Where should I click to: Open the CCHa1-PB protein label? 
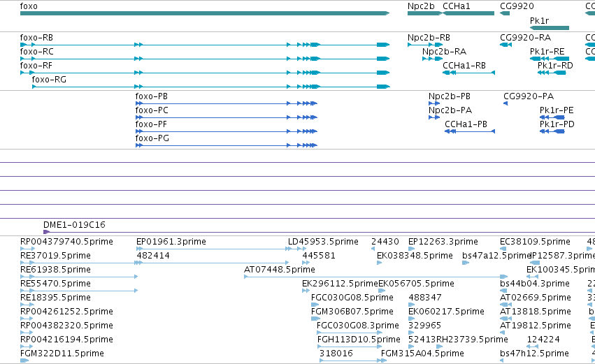pyautogui.click(x=466, y=124)
